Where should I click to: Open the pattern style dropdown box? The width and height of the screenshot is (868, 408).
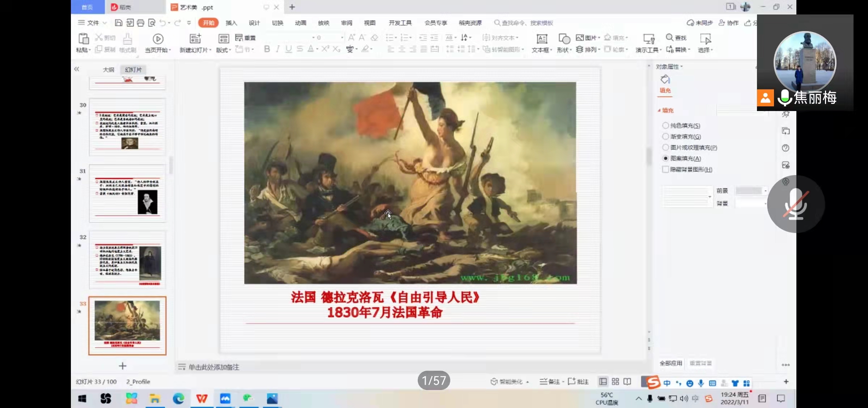(687, 196)
